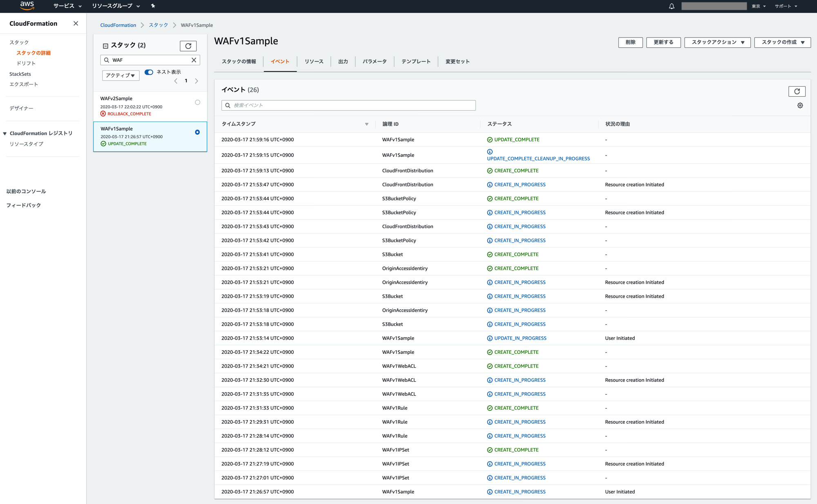Viewport: 817px width, 504px height.
Task: Open events table settings gear
Action: coord(800,105)
